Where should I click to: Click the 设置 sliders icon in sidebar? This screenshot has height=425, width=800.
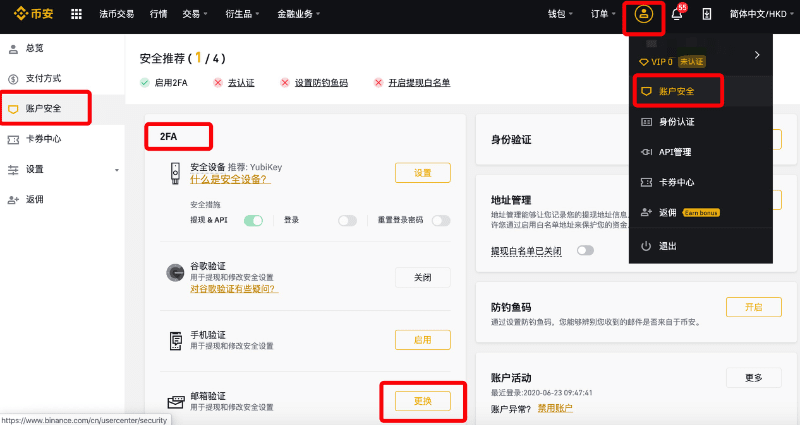13,169
